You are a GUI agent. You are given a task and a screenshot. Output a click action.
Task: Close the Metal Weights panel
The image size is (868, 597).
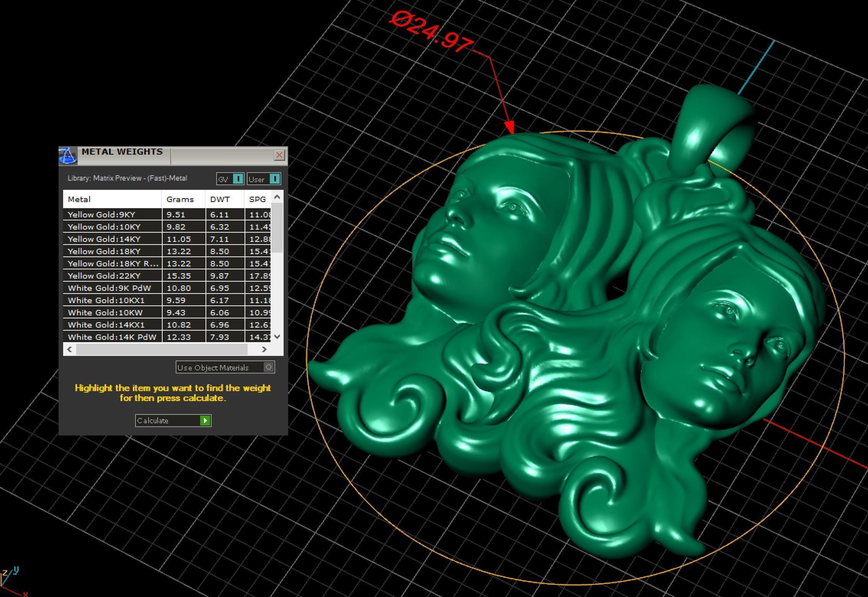point(279,155)
